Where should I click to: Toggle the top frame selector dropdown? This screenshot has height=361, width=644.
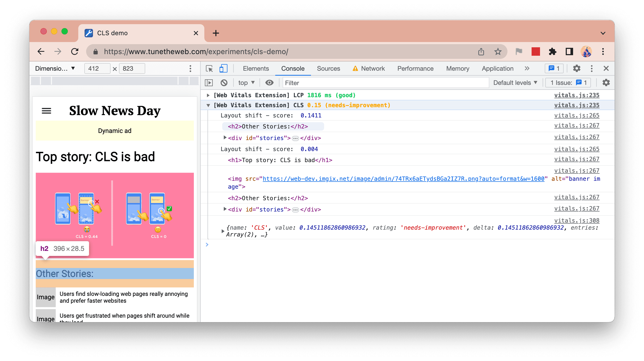(x=246, y=83)
